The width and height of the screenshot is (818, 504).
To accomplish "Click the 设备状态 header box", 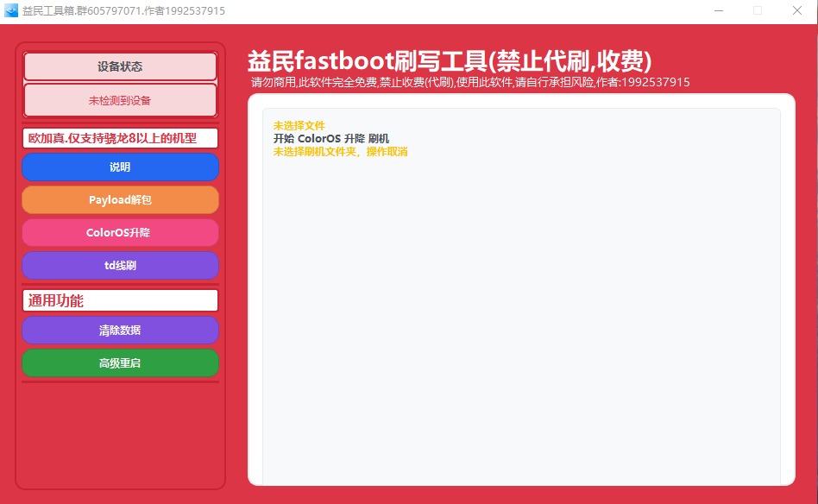I will (120, 66).
